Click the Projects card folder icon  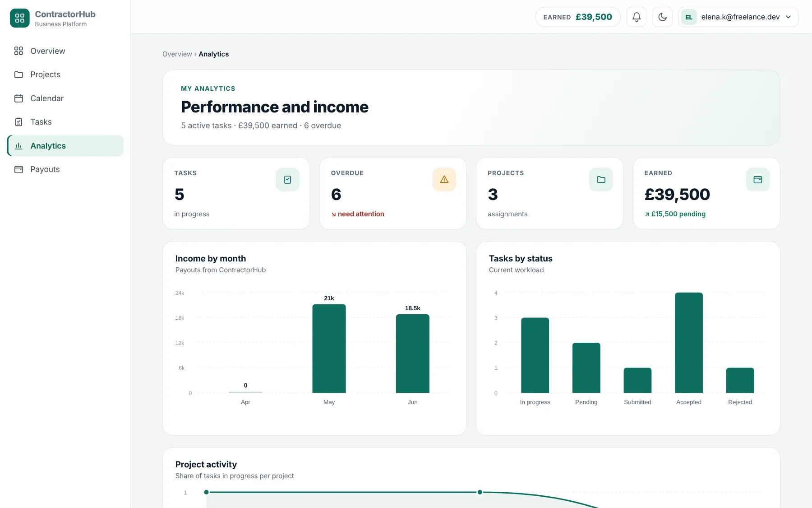click(x=601, y=180)
